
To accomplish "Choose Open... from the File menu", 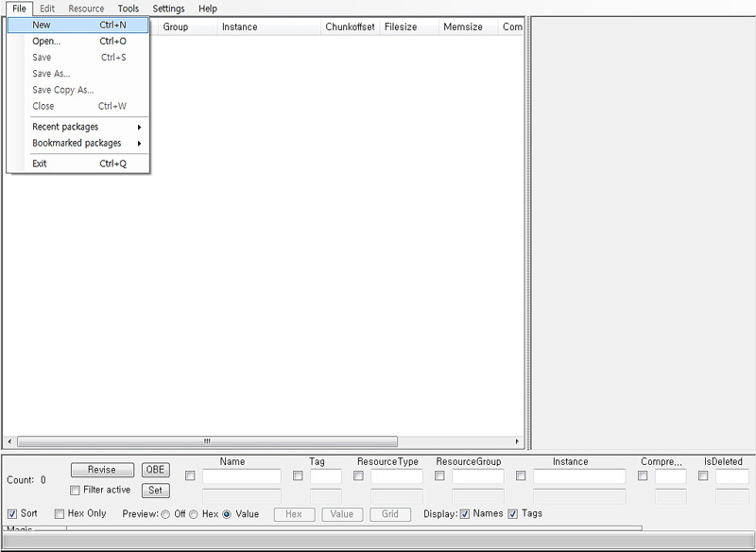I will click(78, 41).
